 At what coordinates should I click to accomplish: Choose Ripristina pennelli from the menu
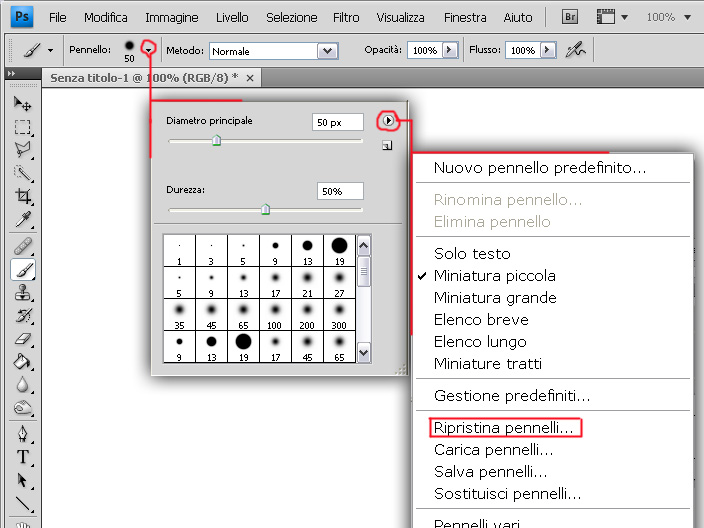(x=504, y=428)
